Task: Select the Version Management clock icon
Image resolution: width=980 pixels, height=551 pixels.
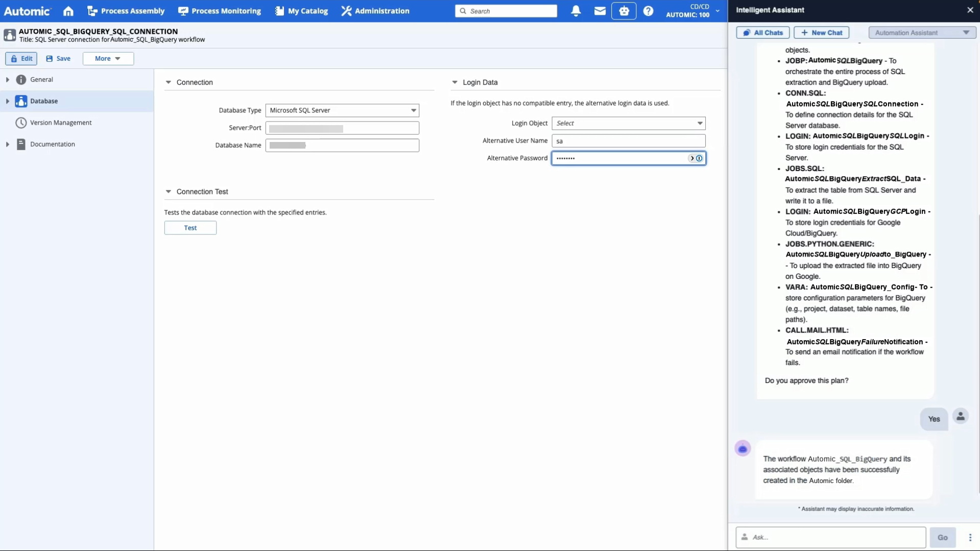Action: coord(21,123)
